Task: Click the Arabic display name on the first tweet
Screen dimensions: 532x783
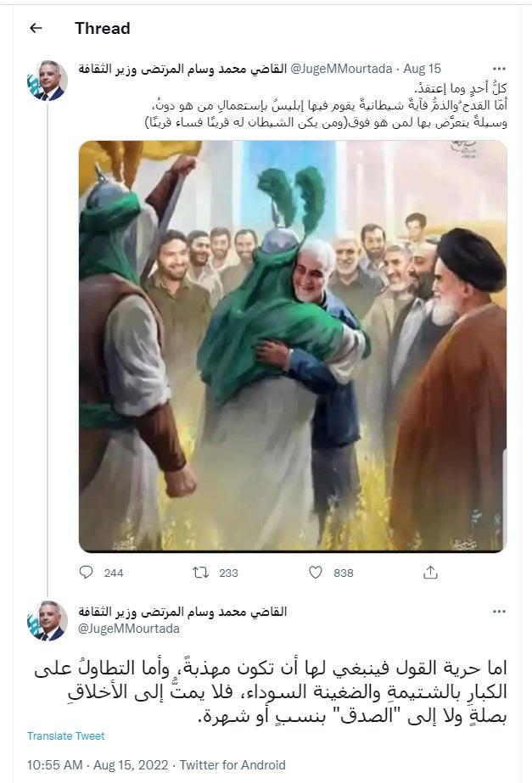Action: 182,69
